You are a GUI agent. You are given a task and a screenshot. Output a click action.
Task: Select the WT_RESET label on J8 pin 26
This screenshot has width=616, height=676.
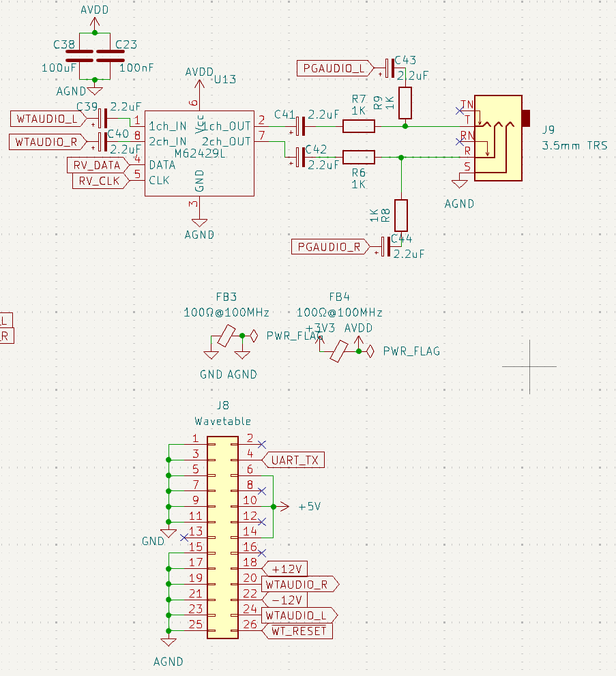[297, 631]
